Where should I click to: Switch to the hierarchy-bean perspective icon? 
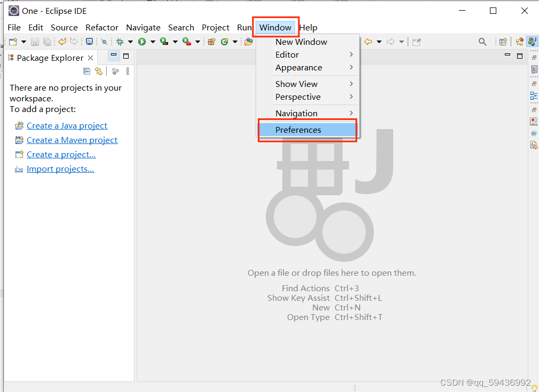coord(519,42)
